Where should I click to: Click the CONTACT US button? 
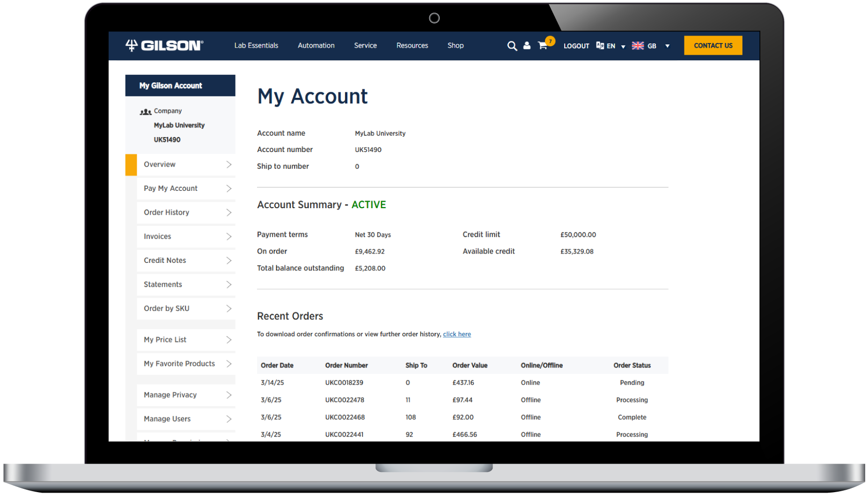pyautogui.click(x=713, y=45)
